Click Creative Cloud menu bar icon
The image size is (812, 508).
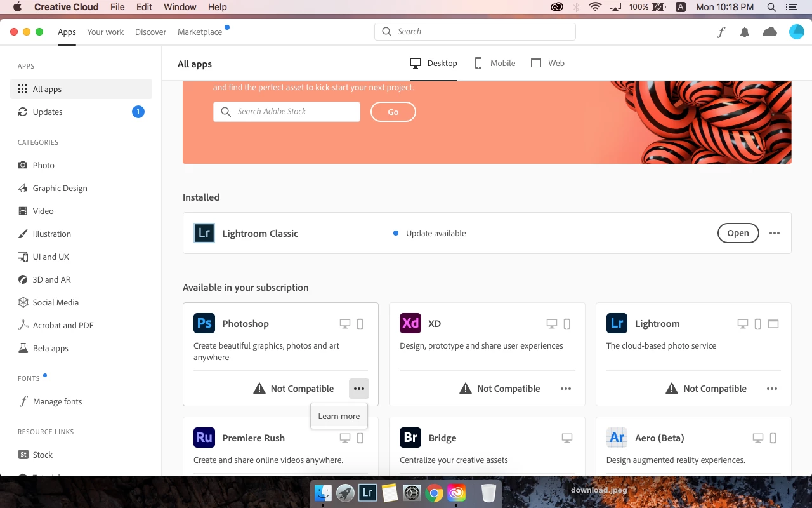557,7
